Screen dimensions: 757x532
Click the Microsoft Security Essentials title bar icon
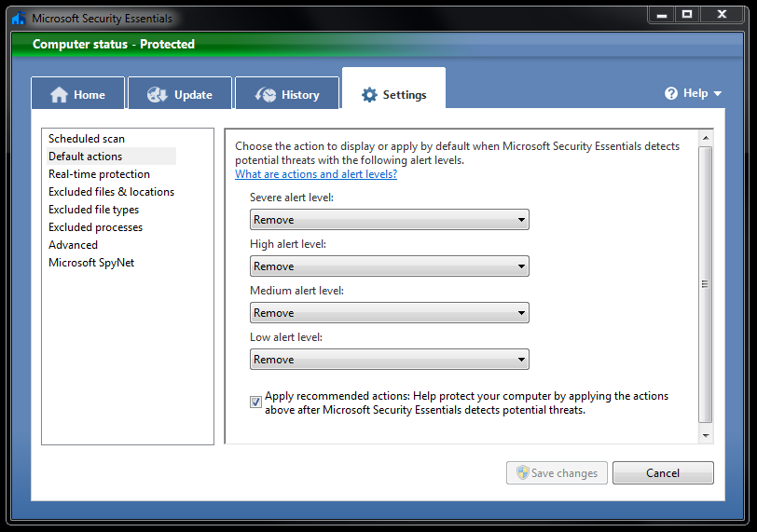click(x=19, y=19)
